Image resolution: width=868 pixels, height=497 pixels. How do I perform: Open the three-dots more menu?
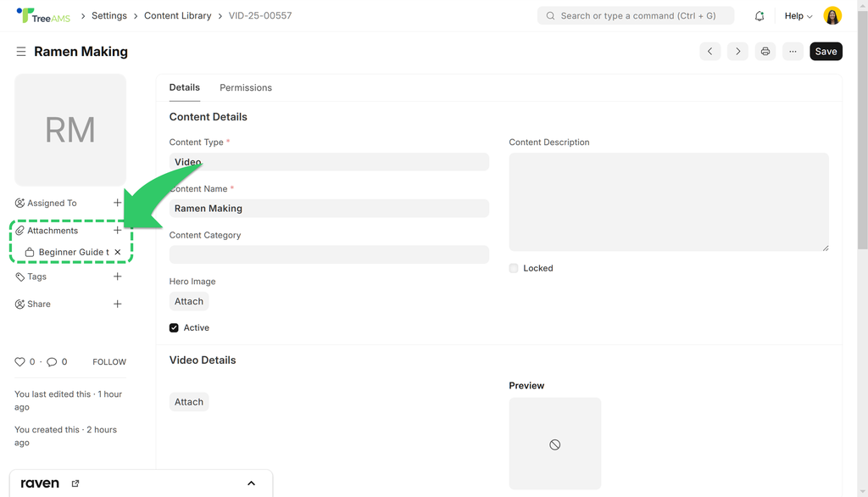point(793,52)
